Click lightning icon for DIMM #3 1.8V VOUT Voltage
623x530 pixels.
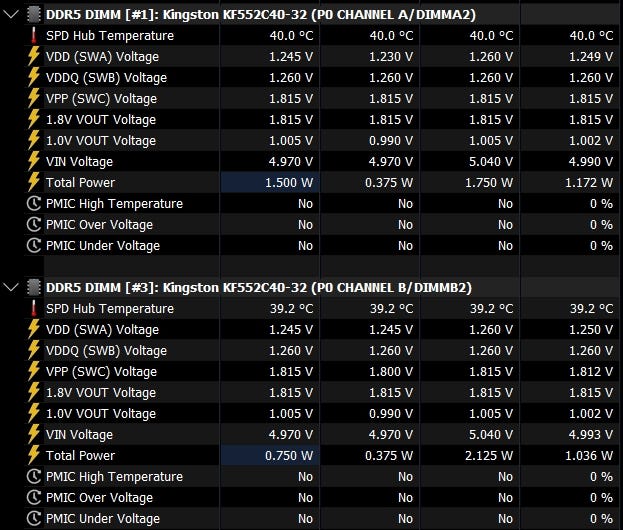pyautogui.click(x=34, y=392)
